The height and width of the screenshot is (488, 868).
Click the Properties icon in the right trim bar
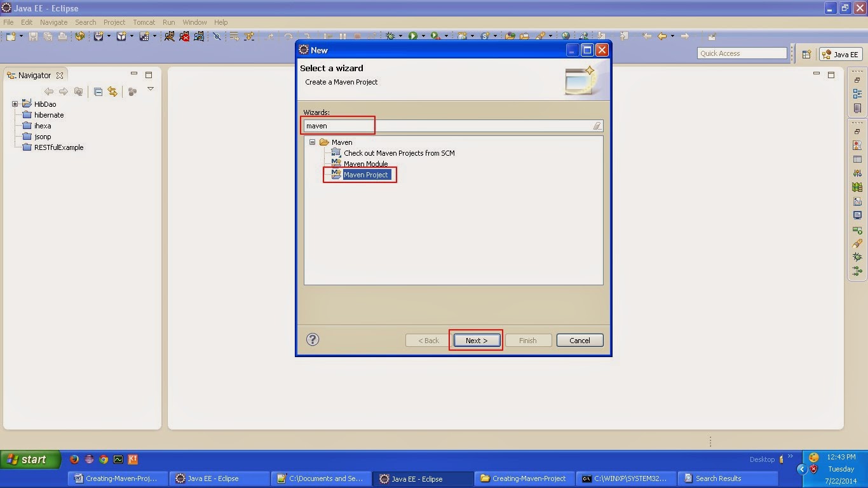(857, 159)
